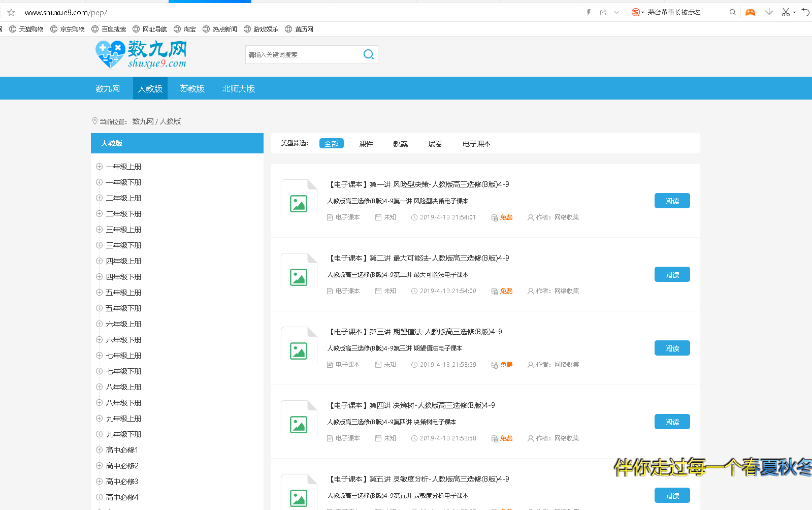
Task: Open the address bar dropdown chevron
Action: [616, 12]
